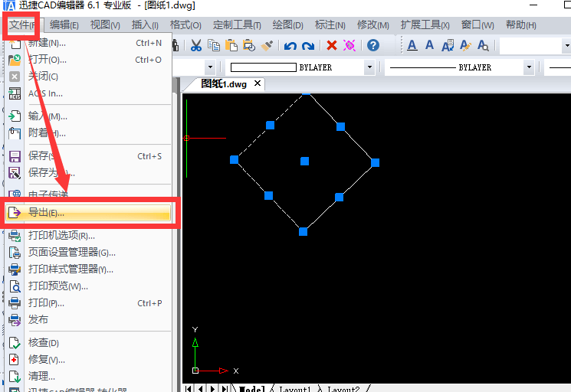Switch to the Layout1 tab
Image resolution: width=571 pixels, height=392 pixels.
[x=294, y=389]
